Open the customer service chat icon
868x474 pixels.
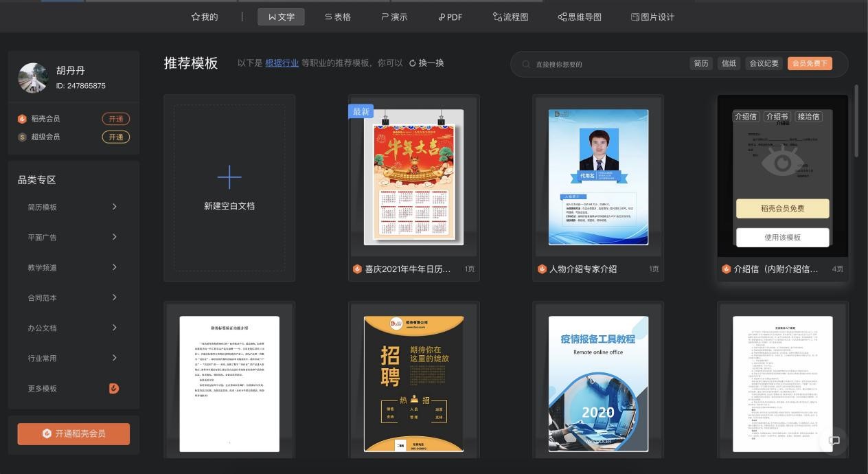pos(834,442)
